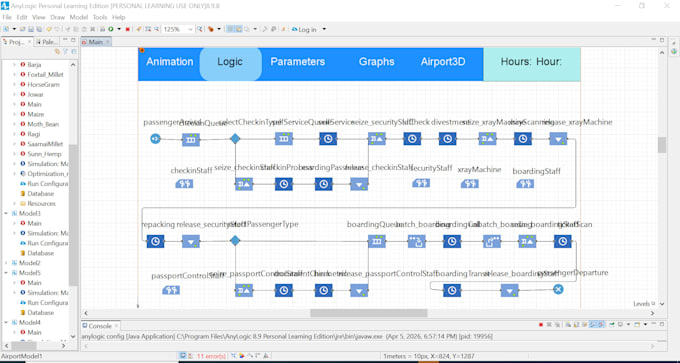Select the selectCheckinType diamond block

(x=235, y=139)
